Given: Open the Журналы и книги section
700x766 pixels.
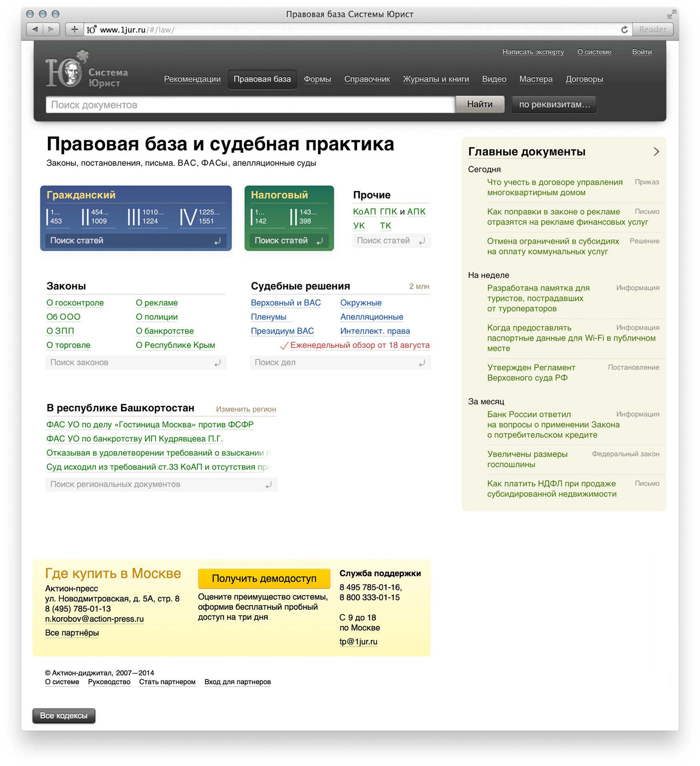Looking at the screenshot, I should click(x=436, y=79).
